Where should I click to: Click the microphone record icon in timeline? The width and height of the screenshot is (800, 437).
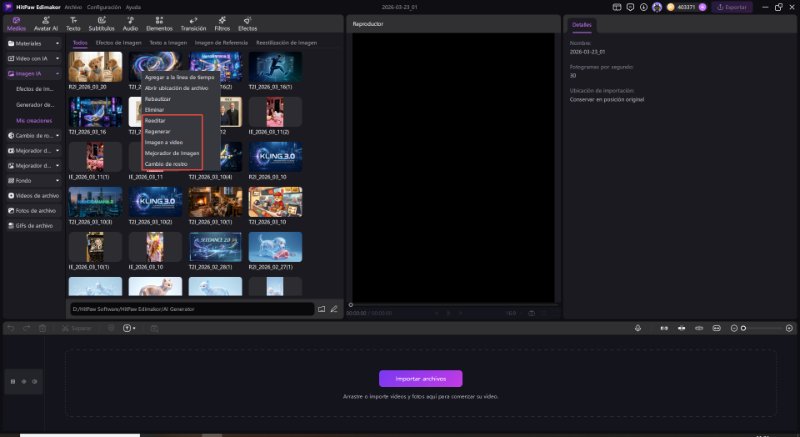tap(639, 328)
